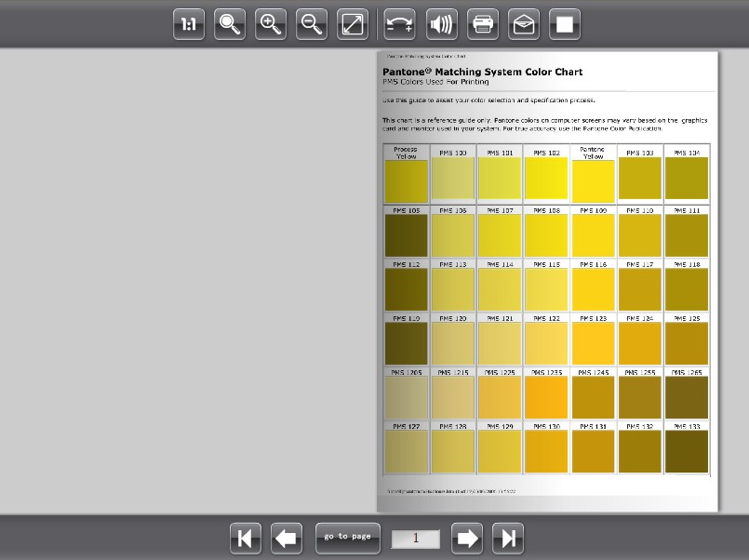Select the dark PMS 133 swatch

687,451
